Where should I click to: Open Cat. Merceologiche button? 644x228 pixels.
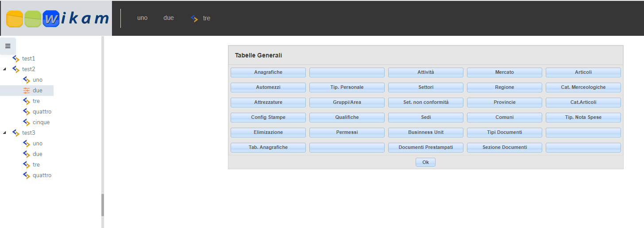pos(583,87)
